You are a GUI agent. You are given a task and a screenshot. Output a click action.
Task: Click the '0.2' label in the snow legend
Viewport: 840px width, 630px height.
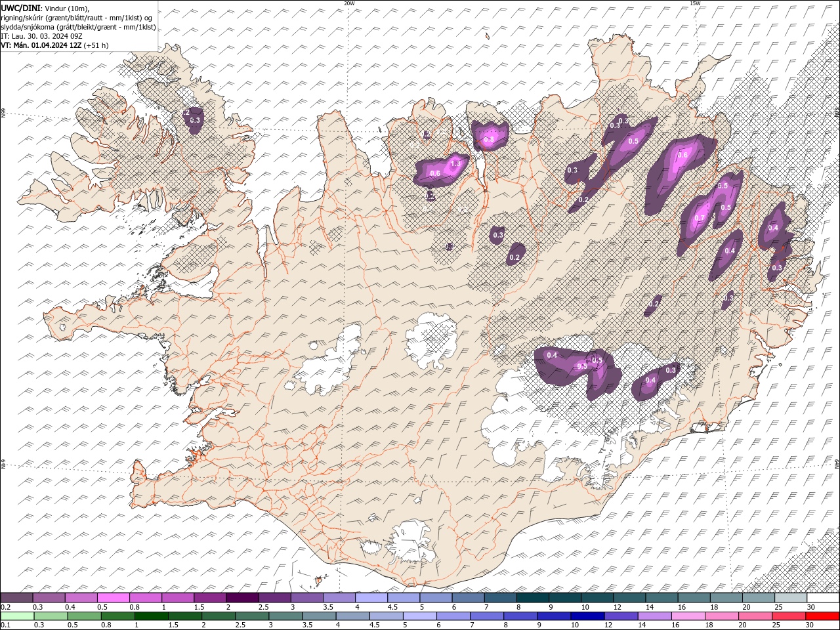click(x=5, y=607)
